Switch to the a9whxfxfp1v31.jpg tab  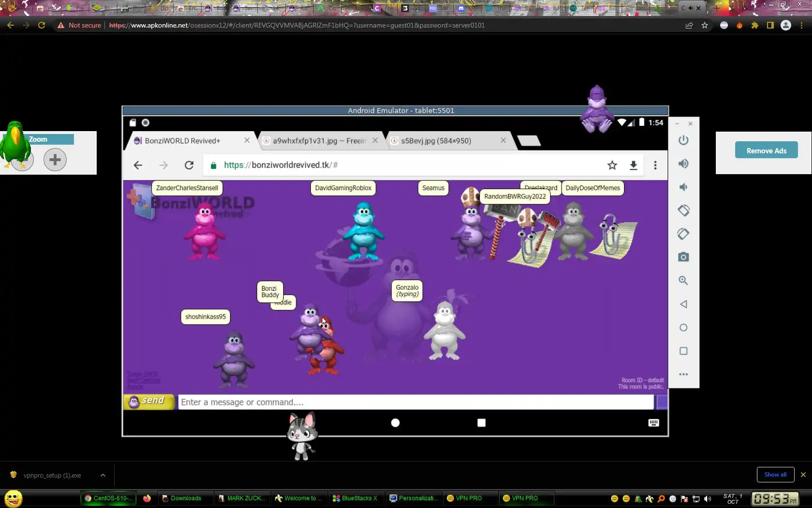[x=319, y=141]
